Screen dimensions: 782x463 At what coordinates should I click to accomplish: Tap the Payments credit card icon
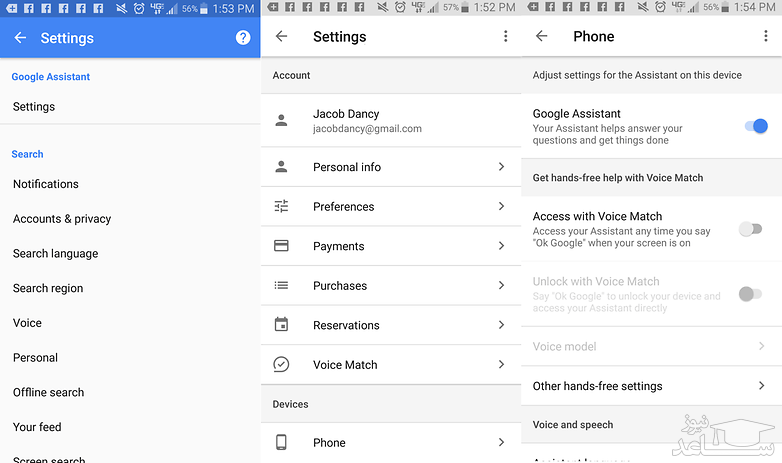(x=281, y=246)
